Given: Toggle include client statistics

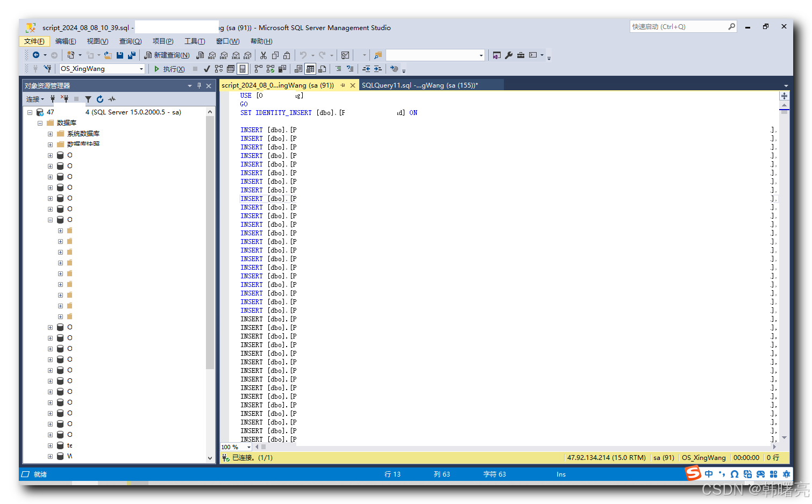Looking at the screenshot, I should tap(282, 69).
